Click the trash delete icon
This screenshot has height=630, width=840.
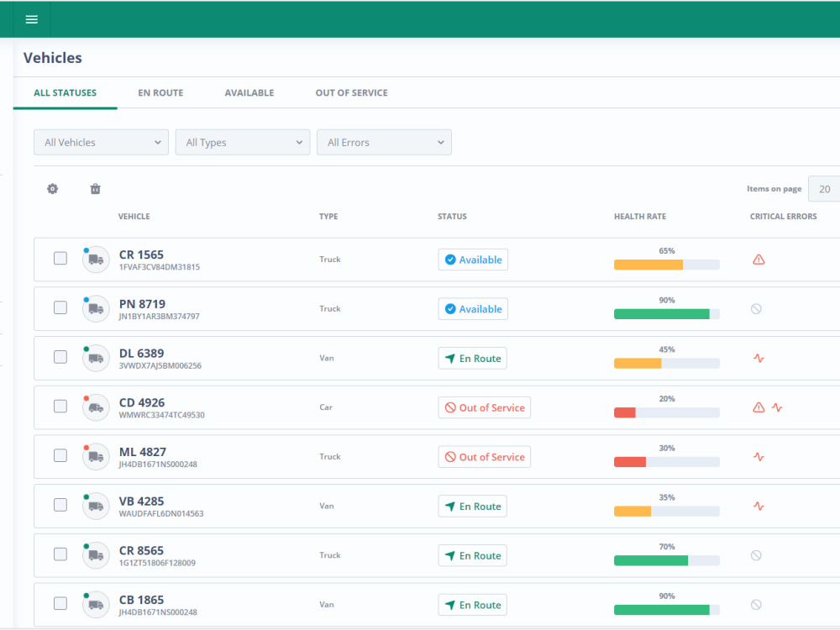pos(96,188)
